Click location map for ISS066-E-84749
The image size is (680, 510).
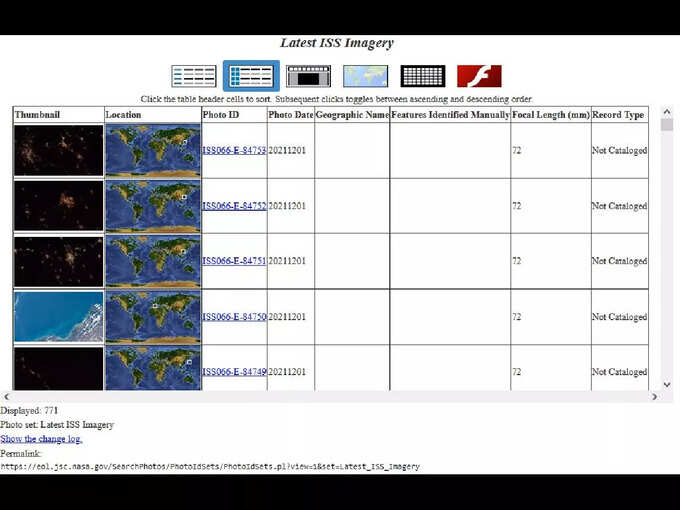tap(153, 368)
